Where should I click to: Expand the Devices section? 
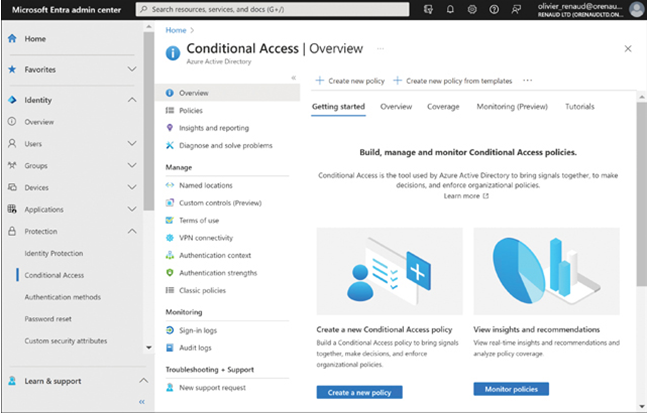132,187
